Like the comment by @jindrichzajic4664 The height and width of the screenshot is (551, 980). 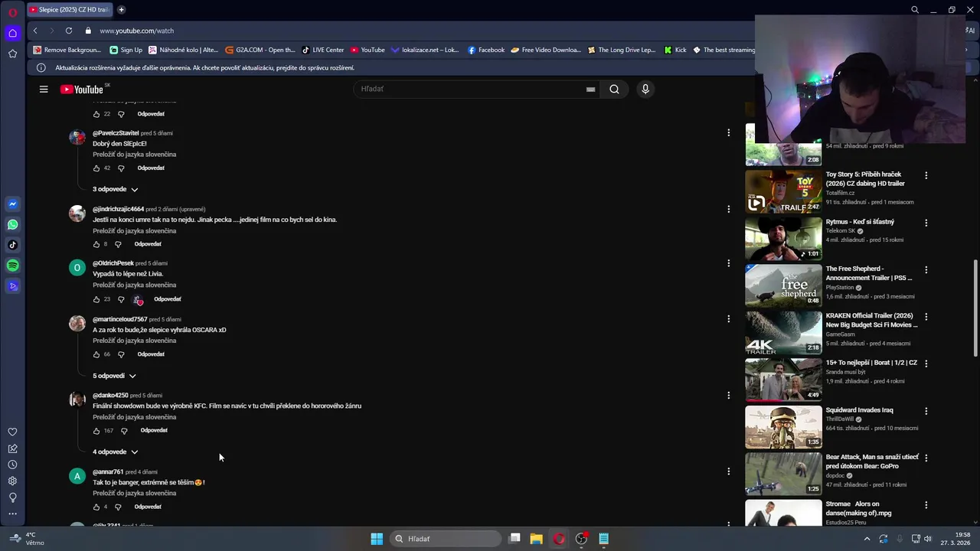pyautogui.click(x=96, y=244)
